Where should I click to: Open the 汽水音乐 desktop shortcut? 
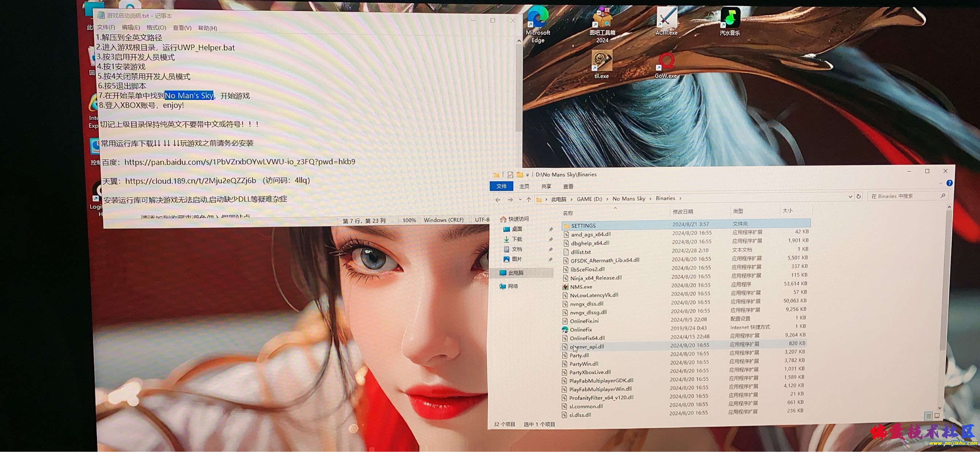pyautogui.click(x=730, y=21)
